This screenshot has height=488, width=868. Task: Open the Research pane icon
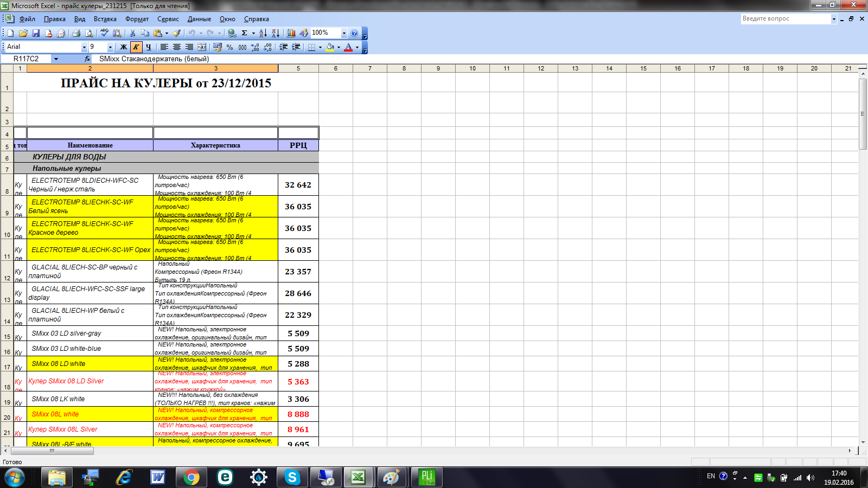tap(117, 33)
